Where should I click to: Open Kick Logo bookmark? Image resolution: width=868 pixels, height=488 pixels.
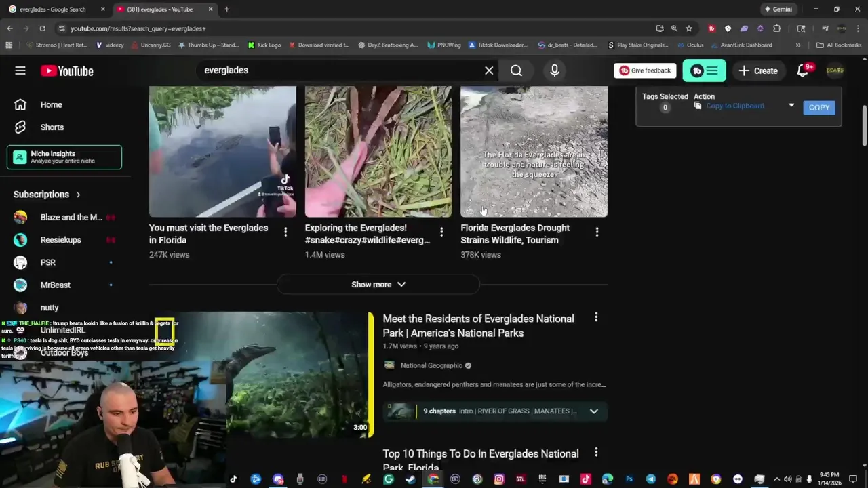pos(264,45)
